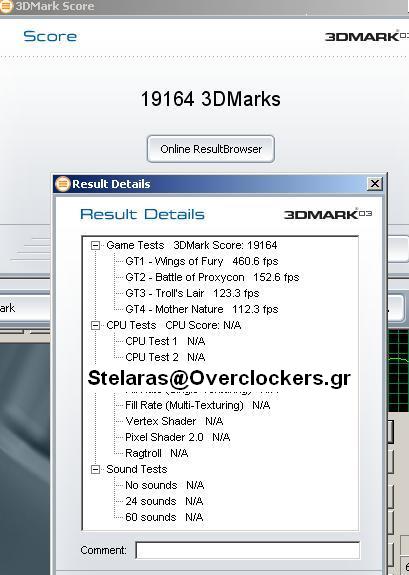
Task: Select the CPU Test 1 row
Action: (x=165, y=341)
